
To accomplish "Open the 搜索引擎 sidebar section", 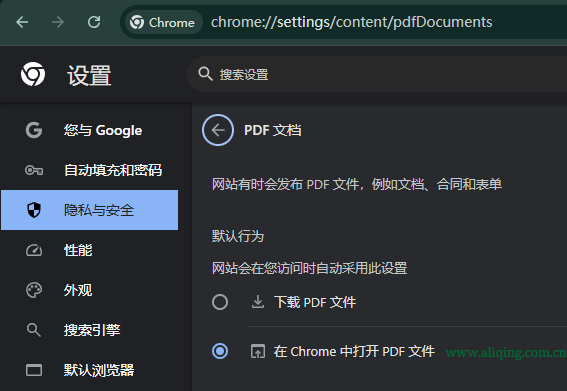I will click(x=89, y=330).
